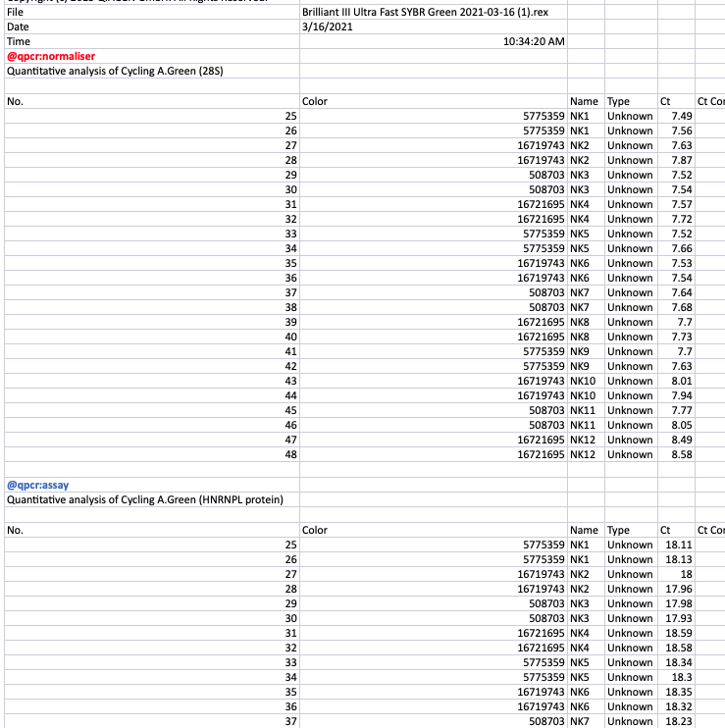Click the 28S quantitative analysis title cell
This screenshot has width=725, height=728.
click(x=152, y=71)
